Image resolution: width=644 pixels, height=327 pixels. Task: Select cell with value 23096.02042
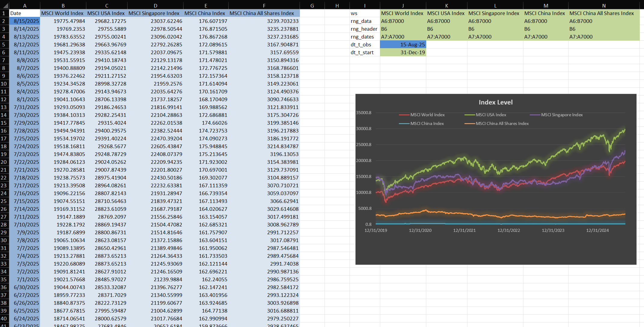155,37
